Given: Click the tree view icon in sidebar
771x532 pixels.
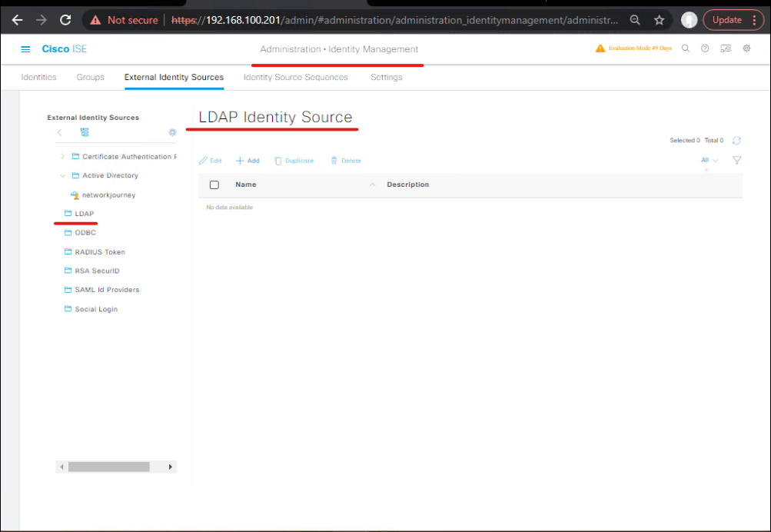Looking at the screenshot, I should 85,132.
